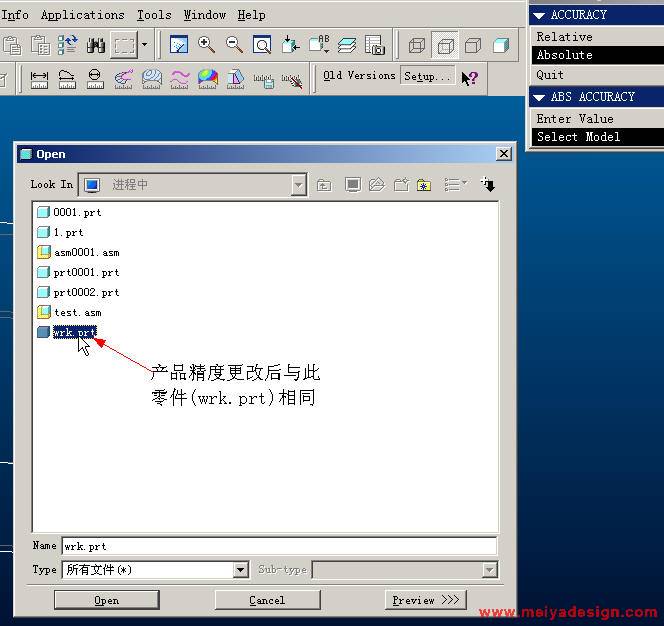664x626 pixels.
Task: Click the Favorites folder icon in dialog
Action: (x=424, y=185)
